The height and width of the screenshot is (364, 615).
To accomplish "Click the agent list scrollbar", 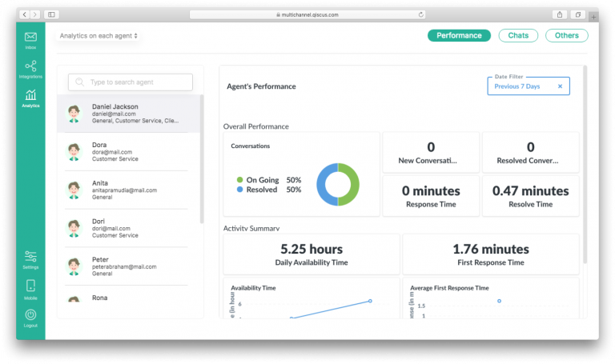I will 202,160.
